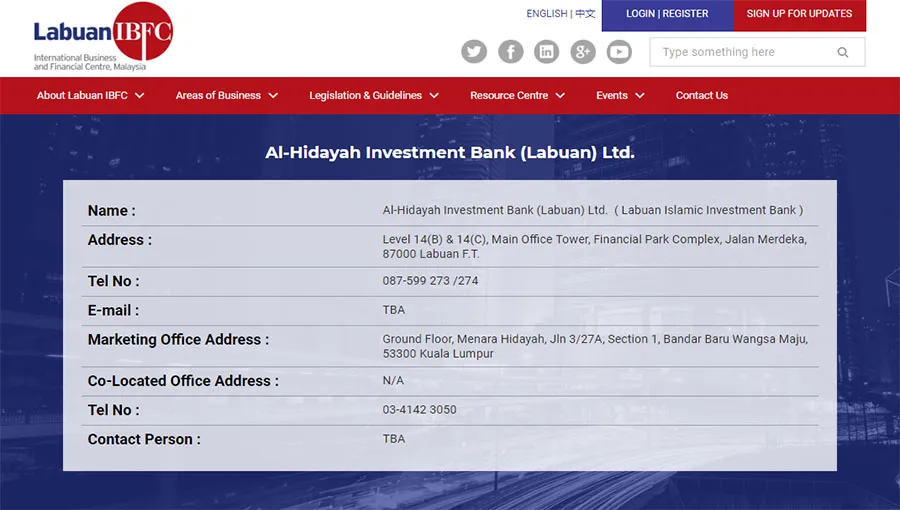Click the 'Co-Located Office Address :' label
This screenshot has height=510, width=900.
pyautogui.click(x=183, y=381)
